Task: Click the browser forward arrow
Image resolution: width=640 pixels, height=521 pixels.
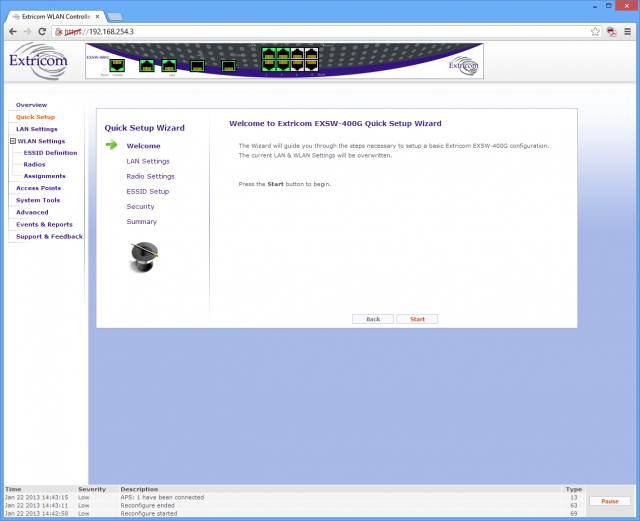Action: coord(27,31)
